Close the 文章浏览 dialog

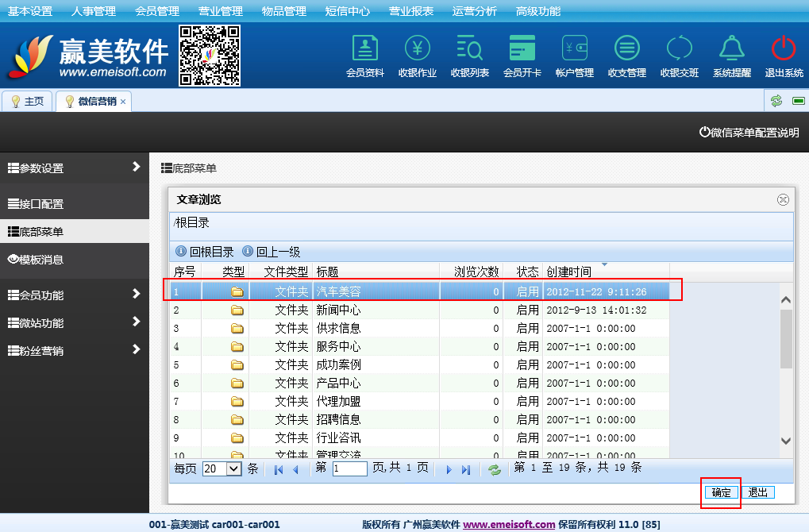coord(783,199)
